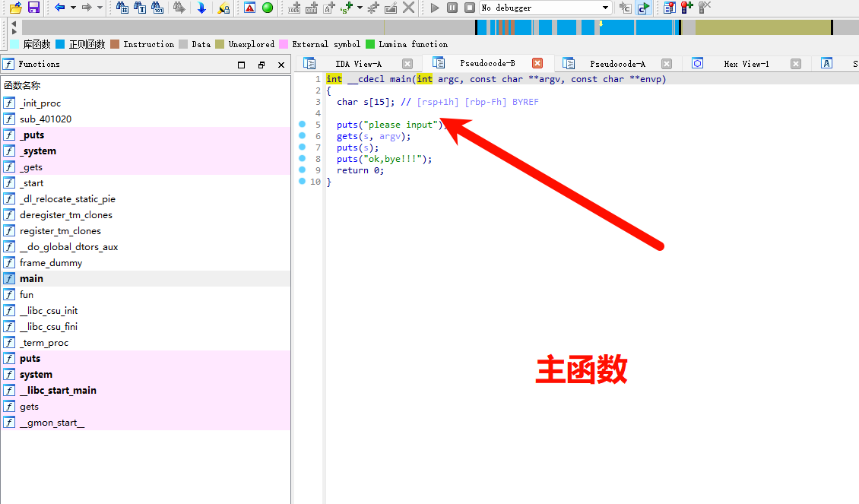The height and width of the screenshot is (504, 859).
Task: Click the large X delete toolbar icon
Action: pos(409,8)
